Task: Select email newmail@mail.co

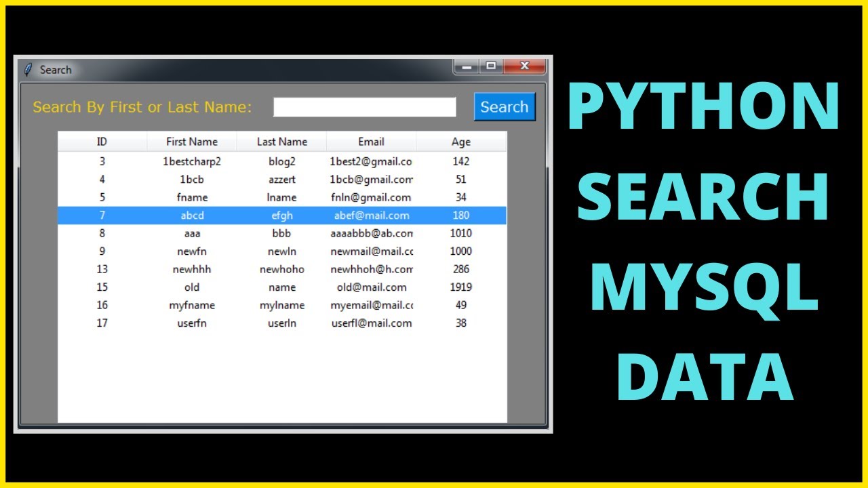Action: point(372,251)
